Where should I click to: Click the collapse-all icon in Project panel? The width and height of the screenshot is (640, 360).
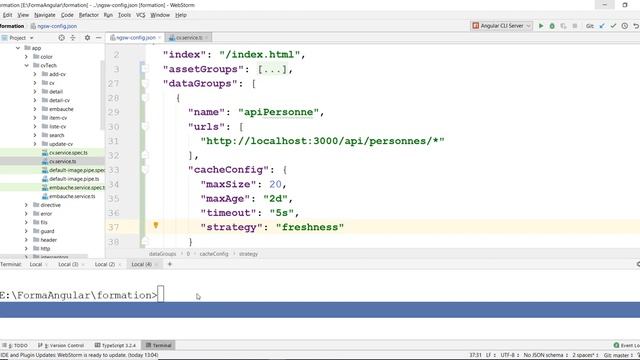[x=73, y=38]
